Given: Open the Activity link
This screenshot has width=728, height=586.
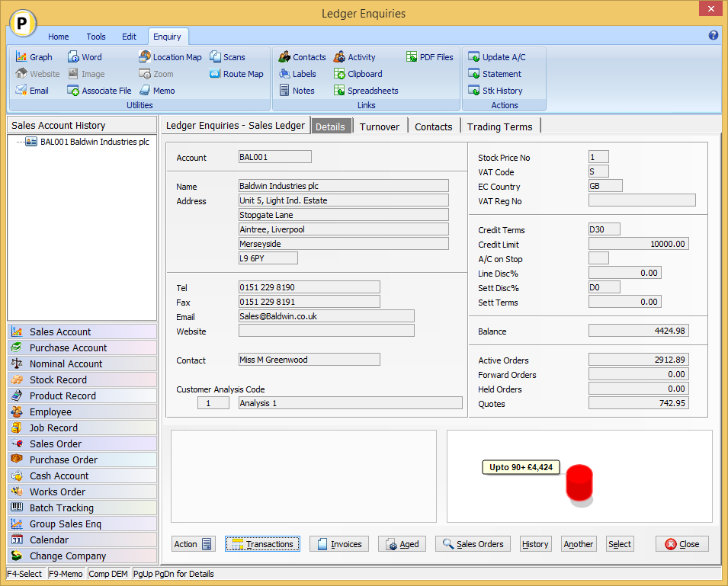Looking at the screenshot, I should pos(354,57).
